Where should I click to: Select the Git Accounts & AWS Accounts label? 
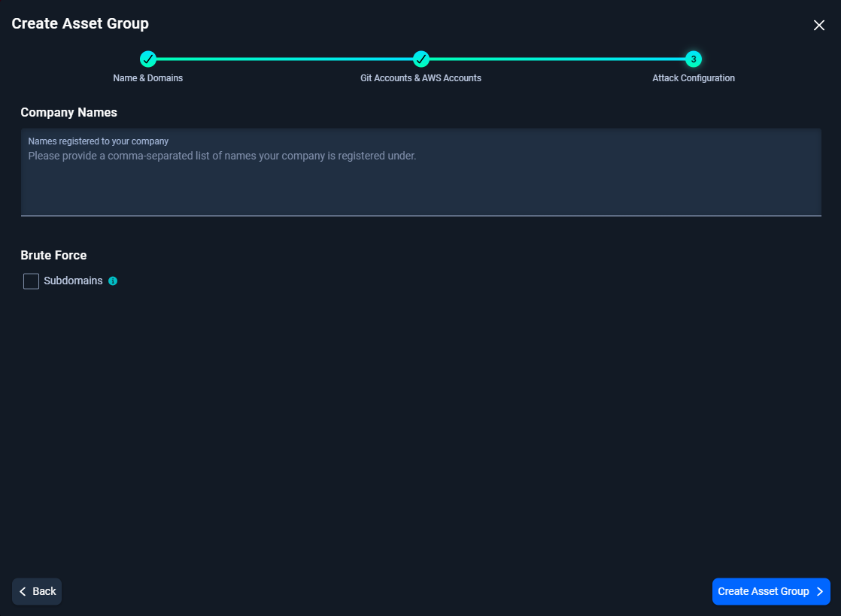(x=420, y=78)
